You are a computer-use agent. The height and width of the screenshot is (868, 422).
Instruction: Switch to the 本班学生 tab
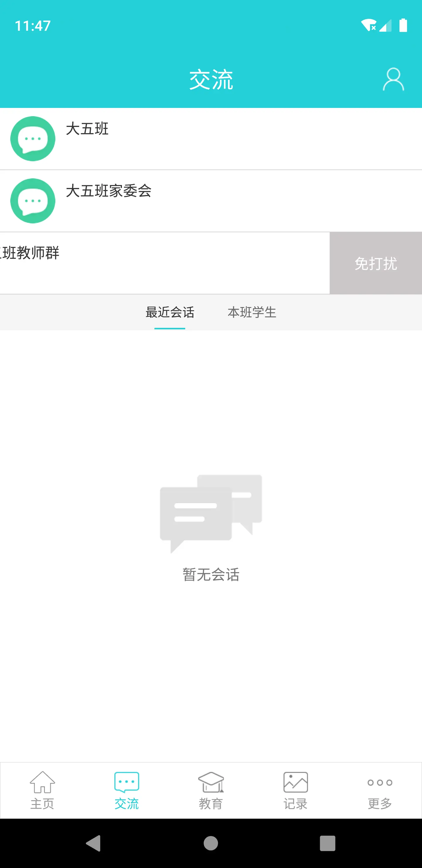252,312
